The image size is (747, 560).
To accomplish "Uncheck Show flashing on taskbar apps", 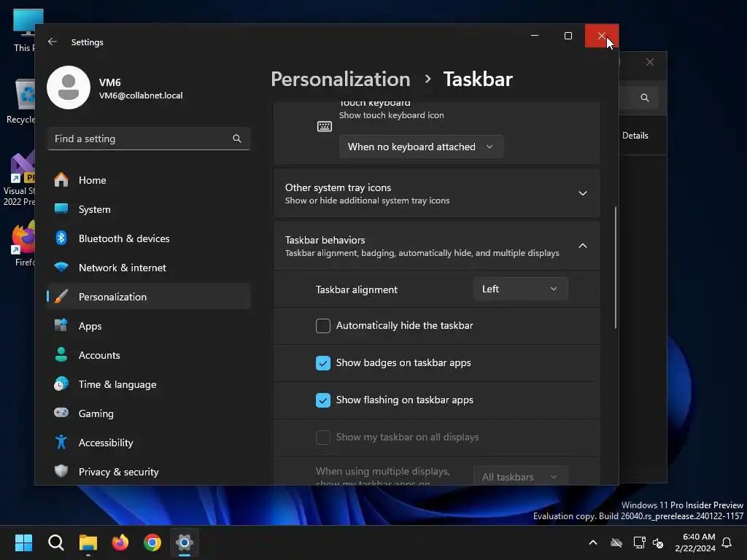I will coord(323,400).
